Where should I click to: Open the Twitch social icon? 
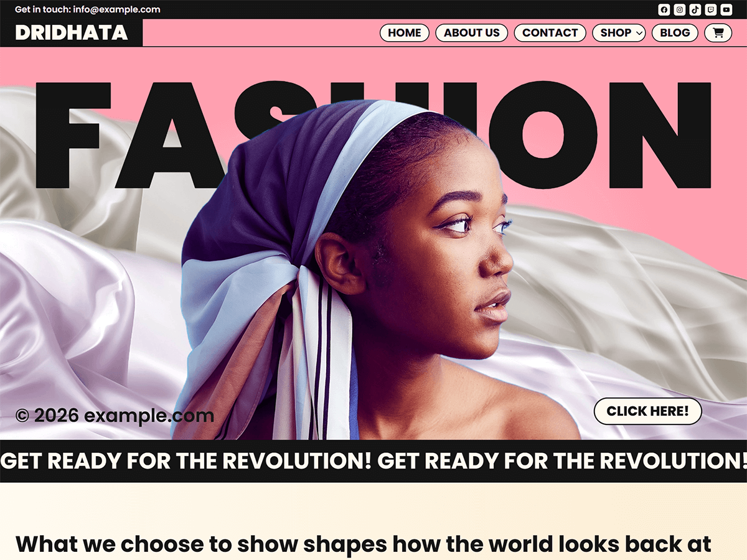point(711,9)
